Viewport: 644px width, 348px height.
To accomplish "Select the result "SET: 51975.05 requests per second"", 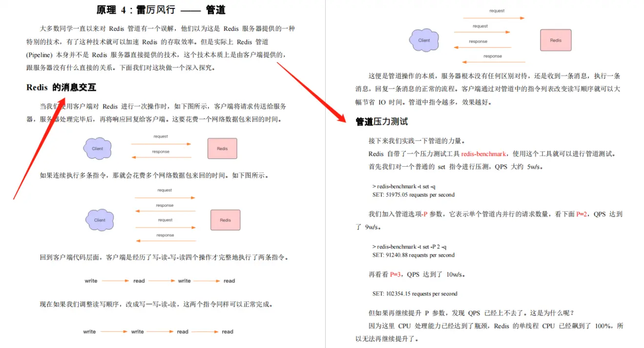I will click(413, 195).
